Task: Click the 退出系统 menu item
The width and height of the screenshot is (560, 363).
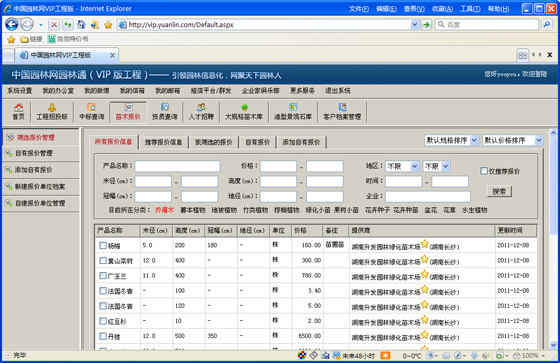Action: pos(338,91)
